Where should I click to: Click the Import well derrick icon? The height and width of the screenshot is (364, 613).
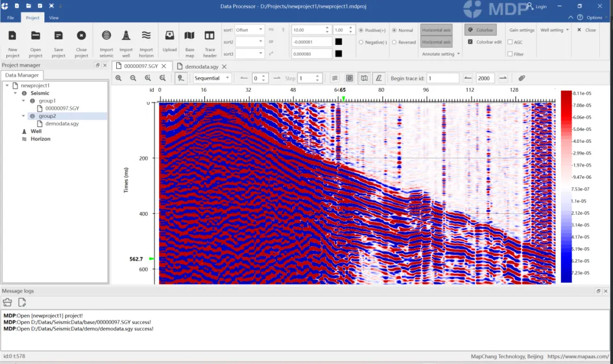click(x=126, y=36)
